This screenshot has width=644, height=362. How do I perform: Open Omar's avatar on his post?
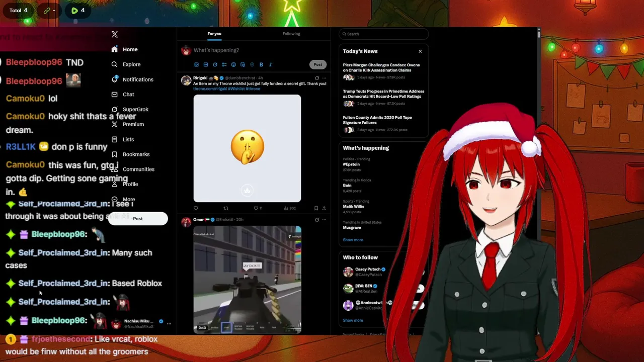click(x=186, y=222)
